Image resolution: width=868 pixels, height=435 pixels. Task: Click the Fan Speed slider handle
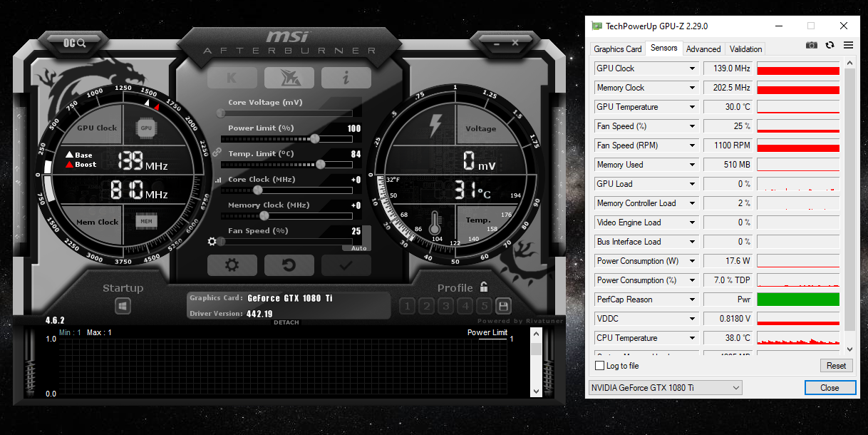click(222, 241)
